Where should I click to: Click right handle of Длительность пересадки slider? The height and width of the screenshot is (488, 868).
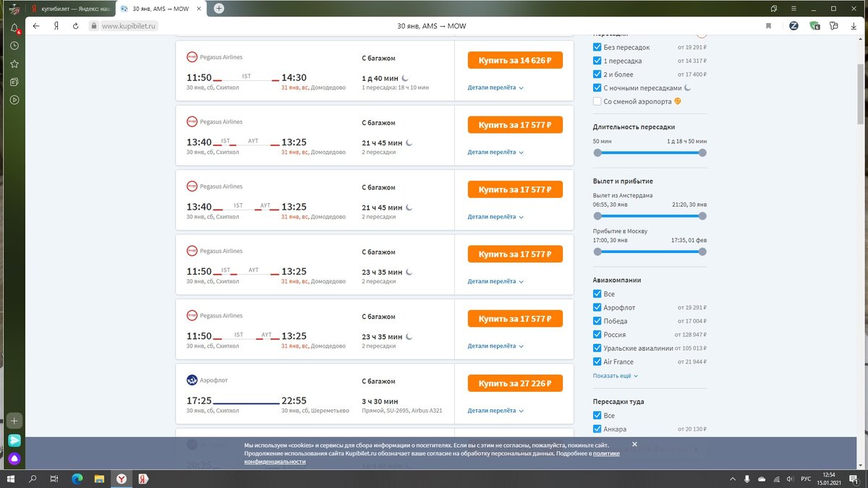(x=702, y=153)
